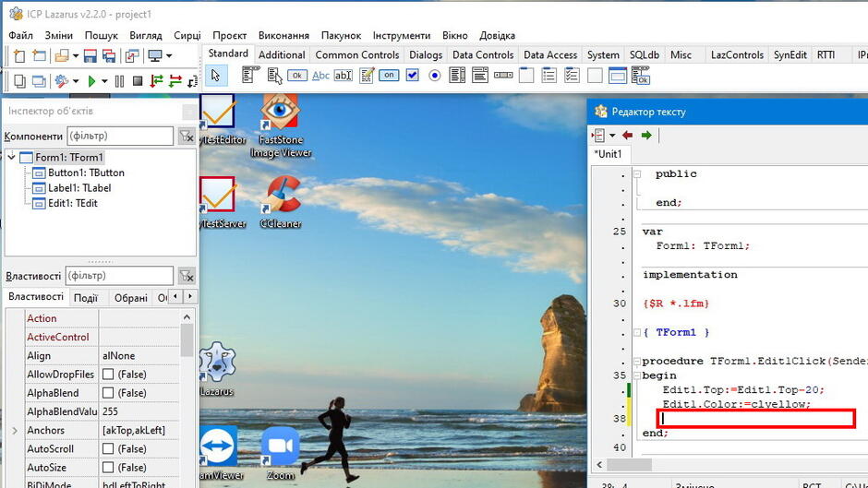The width and height of the screenshot is (868, 488).
Task: Stop program execution
Action: click(x=138, y=81)
